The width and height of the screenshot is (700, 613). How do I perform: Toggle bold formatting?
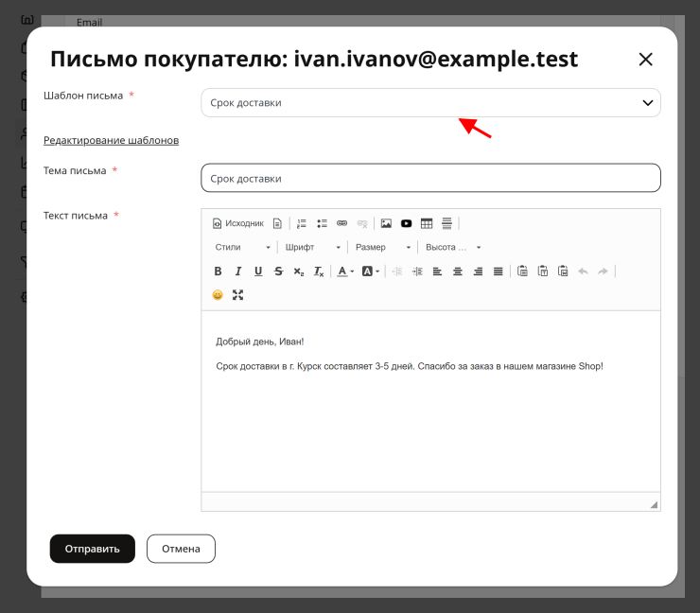coord(218,271)
